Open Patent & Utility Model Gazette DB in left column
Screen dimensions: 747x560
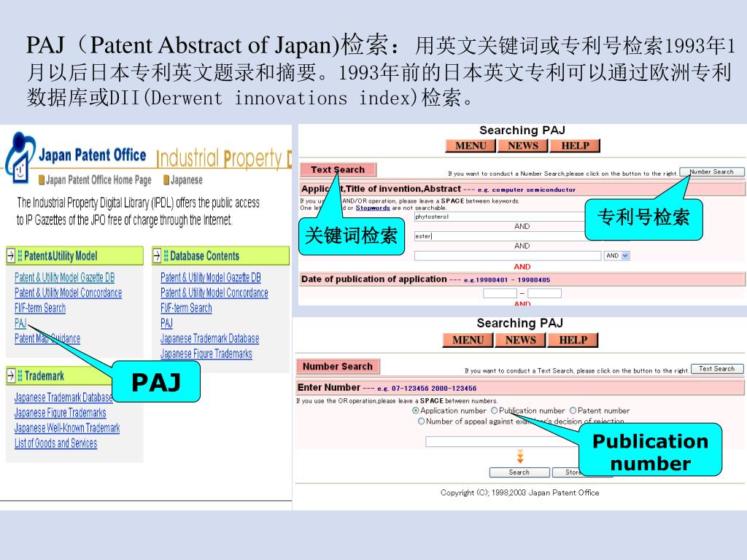click(65, 277)
